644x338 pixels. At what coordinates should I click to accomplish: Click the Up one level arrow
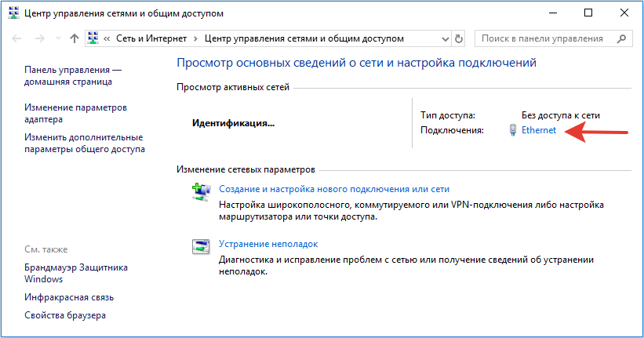click(75, 38)
